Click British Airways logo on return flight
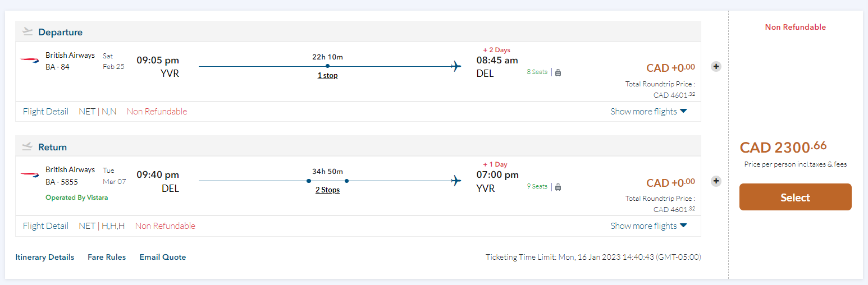The width and height of the screenshot is (868, 285). 30,174
